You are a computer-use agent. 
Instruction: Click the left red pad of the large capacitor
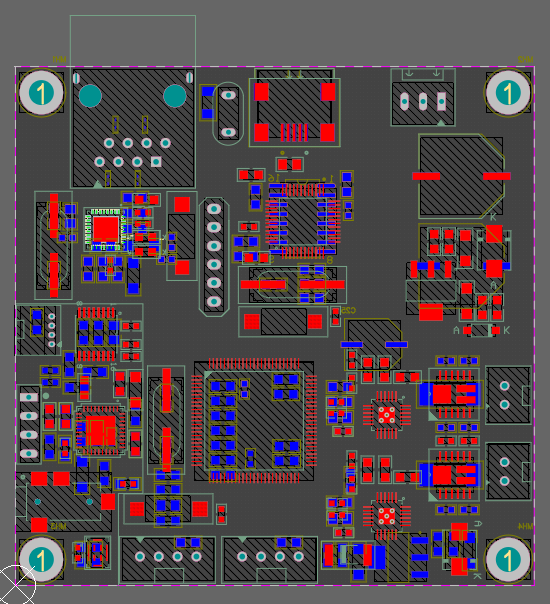[x=426, y=176]
